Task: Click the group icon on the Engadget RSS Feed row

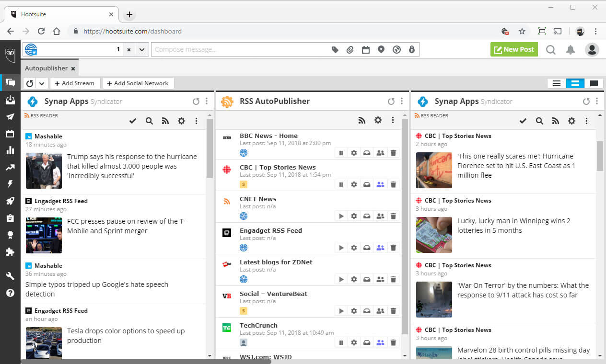Action: click(x=380, y=248)
